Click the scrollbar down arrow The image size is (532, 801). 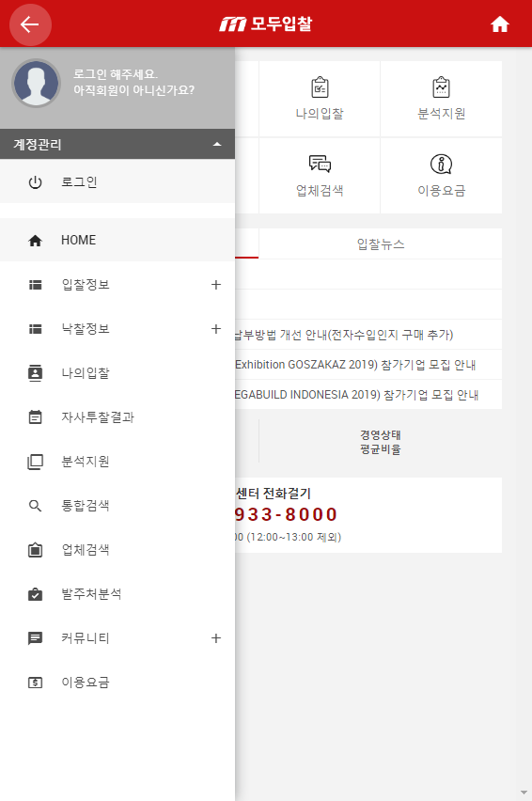click(x=524, y=793)
